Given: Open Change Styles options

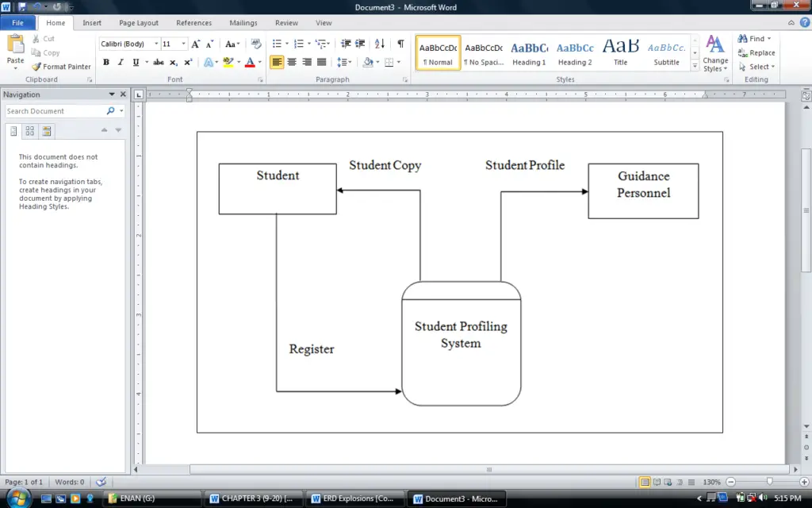Looking at the screenshot, I should (x=714, y=52).
